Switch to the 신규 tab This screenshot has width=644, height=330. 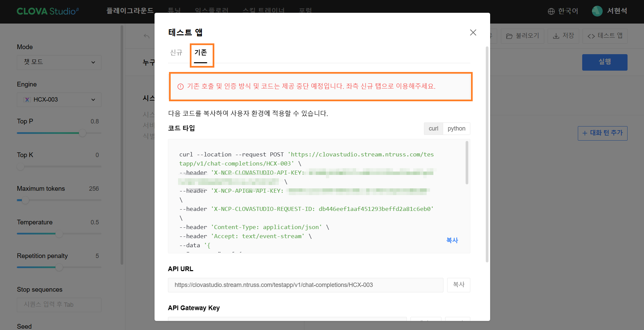click(x=176, y=52)
